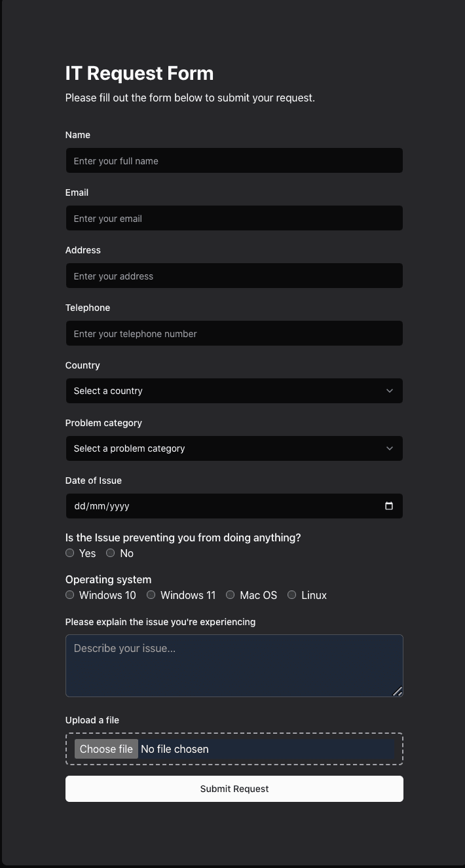
Task: Click the Email input field
Action: [234, 218]
